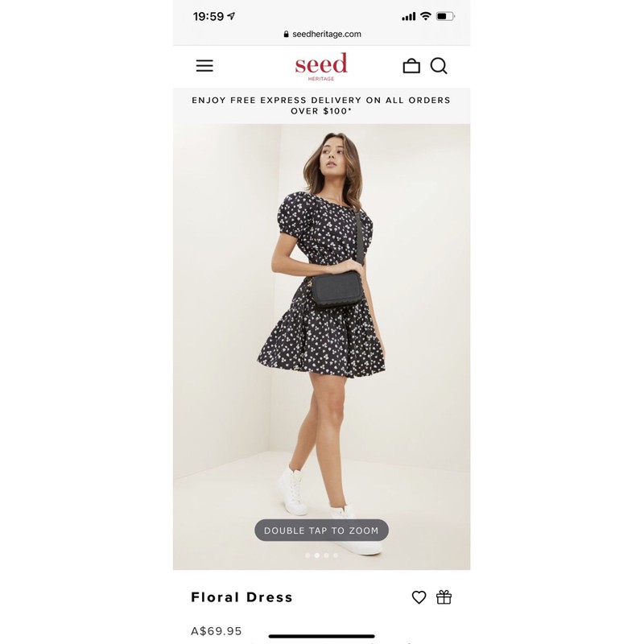Tap the battery indicator icon
644x644 pixels.
coord(445,16)
